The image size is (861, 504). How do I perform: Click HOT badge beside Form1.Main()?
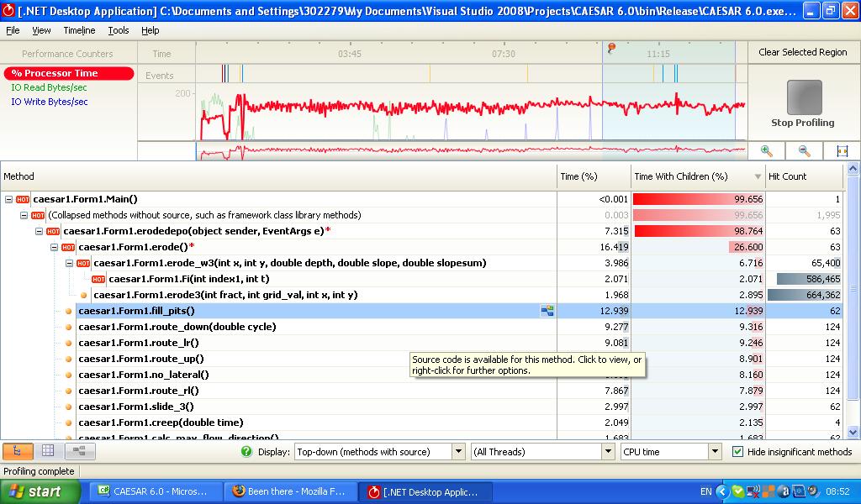(x=23, y=200)
